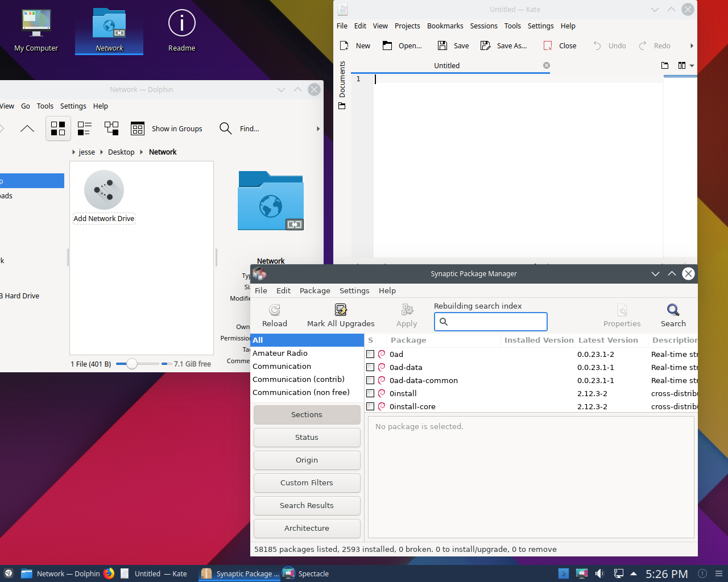Click the Synaptic quick search field
Screen dimensions: 728x582
(x=491, y=322)
